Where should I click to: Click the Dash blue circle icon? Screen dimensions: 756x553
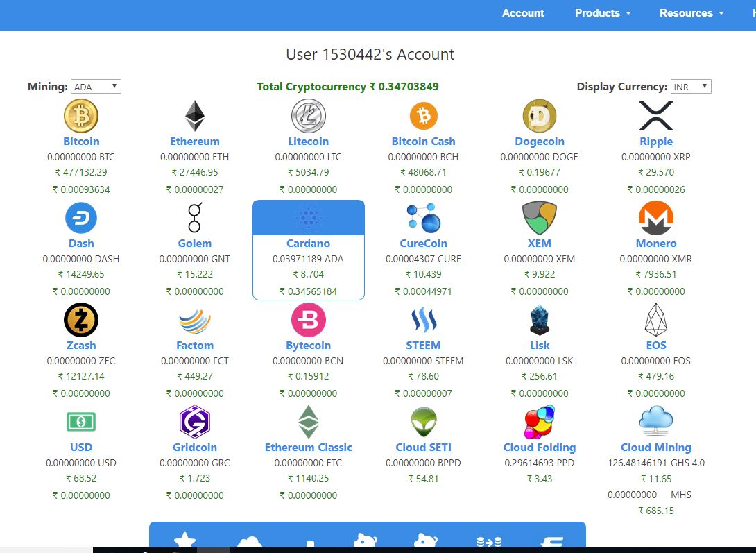[81, 218]
